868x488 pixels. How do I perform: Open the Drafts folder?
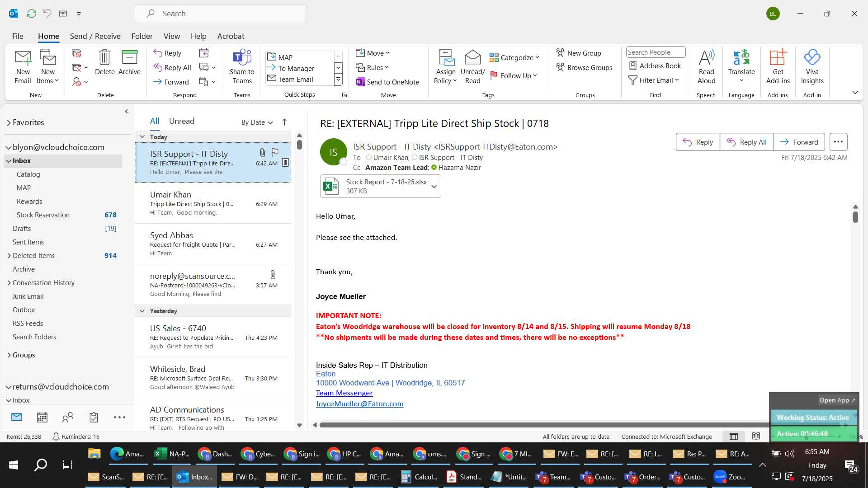click(22, 229)
